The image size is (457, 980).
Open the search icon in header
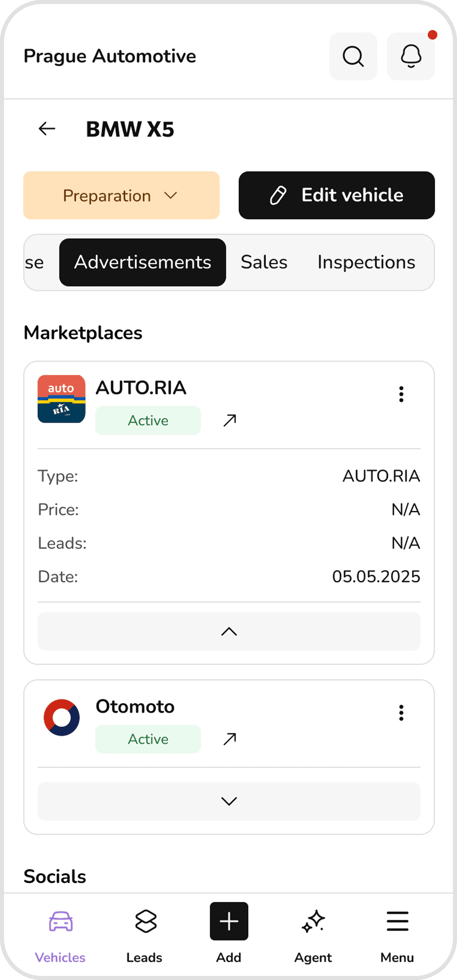tap(353, 56)
